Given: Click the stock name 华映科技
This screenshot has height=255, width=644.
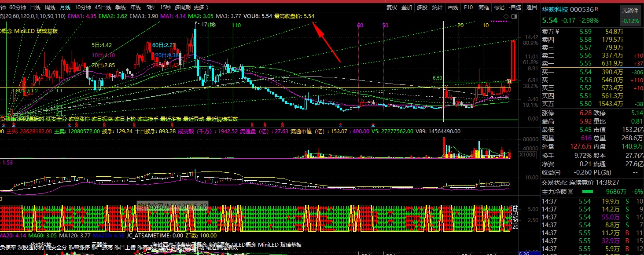Looking at the screenshot, I should [x=555, y=9].
